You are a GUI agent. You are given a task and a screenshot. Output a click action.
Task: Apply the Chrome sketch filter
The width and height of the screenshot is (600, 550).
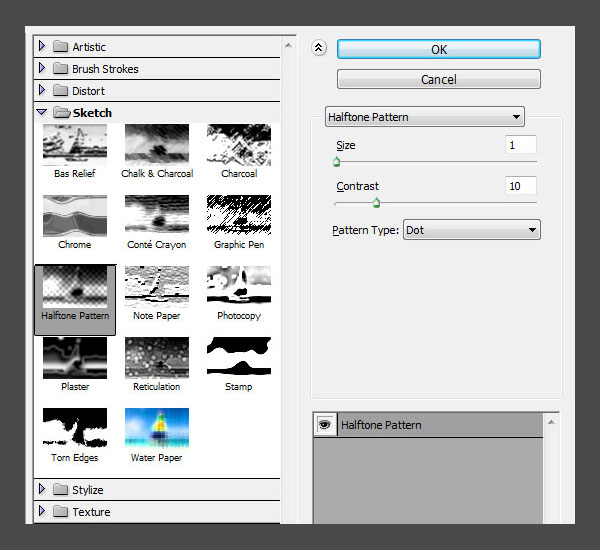coord(75,215)
